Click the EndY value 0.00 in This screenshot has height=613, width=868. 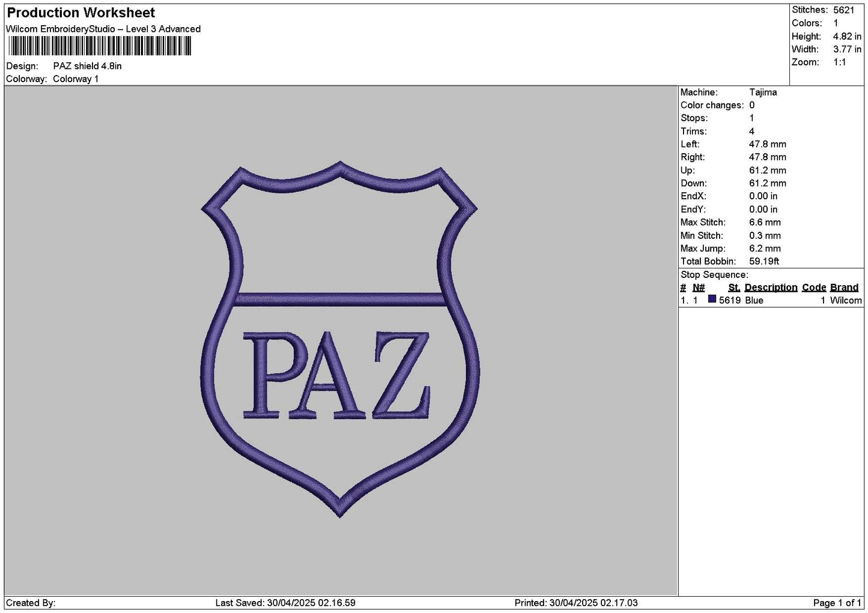763,209
